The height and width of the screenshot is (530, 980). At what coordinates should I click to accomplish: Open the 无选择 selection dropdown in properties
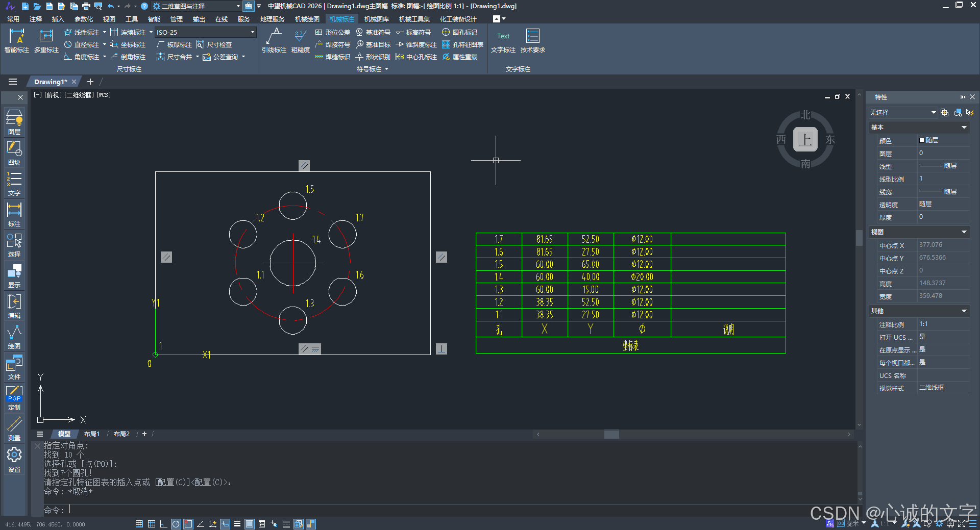(x=902, y=112)
